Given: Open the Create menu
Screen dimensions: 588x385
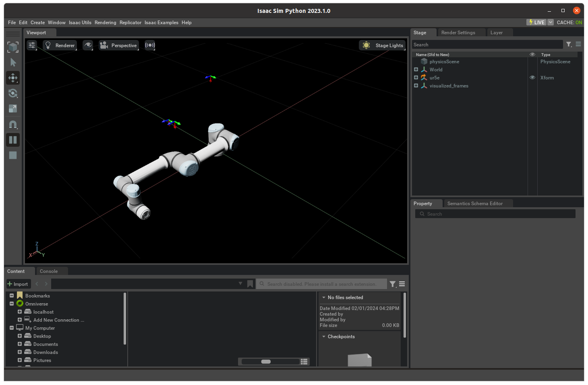Looking at the screenshot, I should point(37,23).
